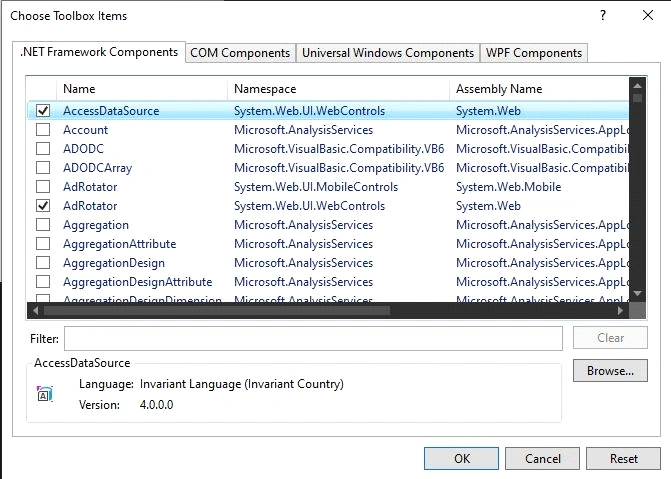The height and width of the screenshot is (479, 671).
Task: Click the horizontal scroll left arrow
Action: pyautogui.click(x=36, y=310)
